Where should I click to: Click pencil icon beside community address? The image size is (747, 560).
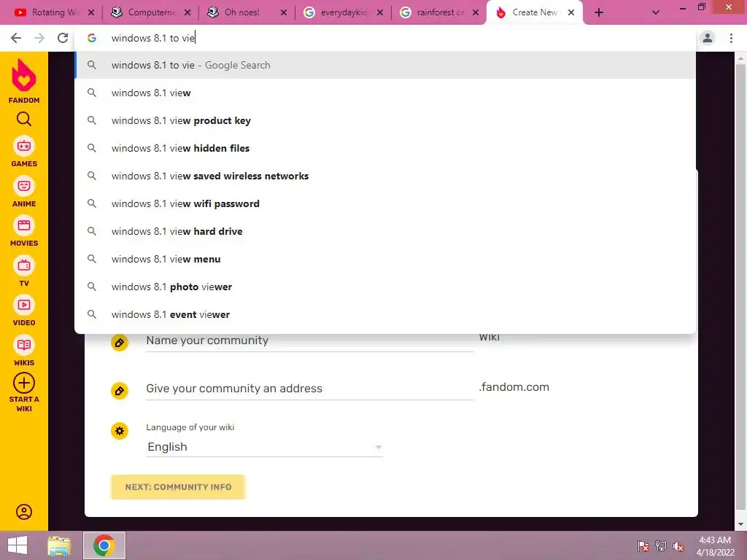coord(119,391)
